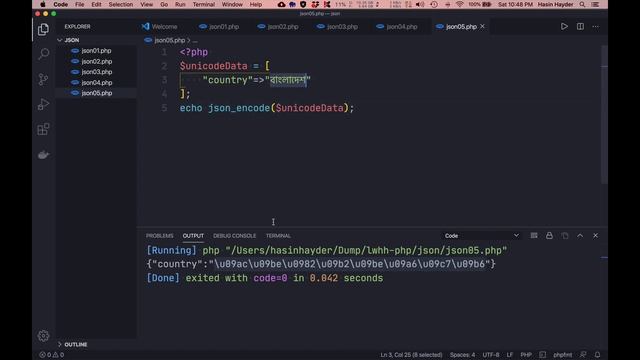Screen dimensions: 640x360
Task: Open output log in editor
Action: click(565, 236)
